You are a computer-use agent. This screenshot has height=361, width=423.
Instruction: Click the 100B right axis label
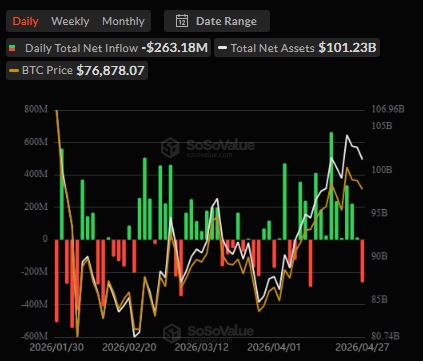coord(382,170)
